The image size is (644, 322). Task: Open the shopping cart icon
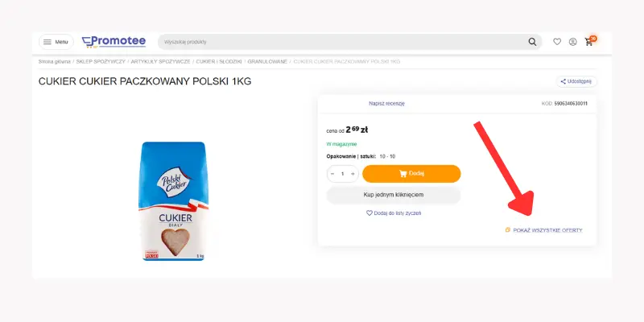[x=589, y=41]
